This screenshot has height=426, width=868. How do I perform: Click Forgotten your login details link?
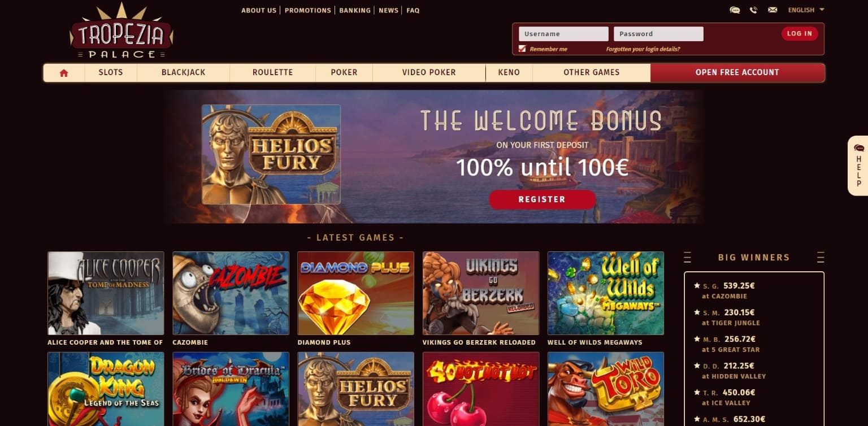[643, 49]
